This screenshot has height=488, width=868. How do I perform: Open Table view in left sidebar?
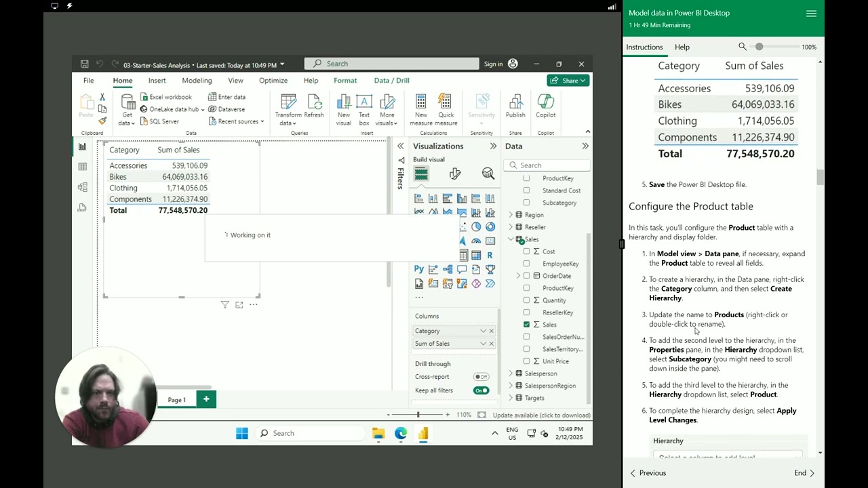(x=82, y=167)
